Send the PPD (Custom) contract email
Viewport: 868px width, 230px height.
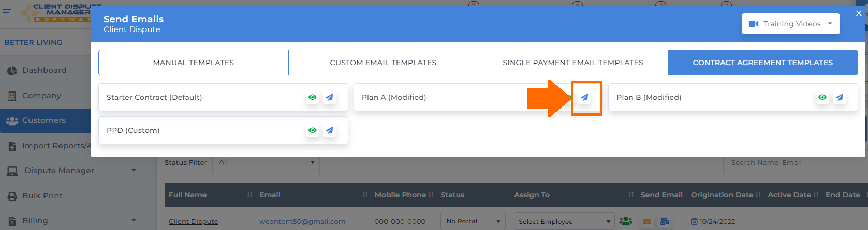click(330, 130)
